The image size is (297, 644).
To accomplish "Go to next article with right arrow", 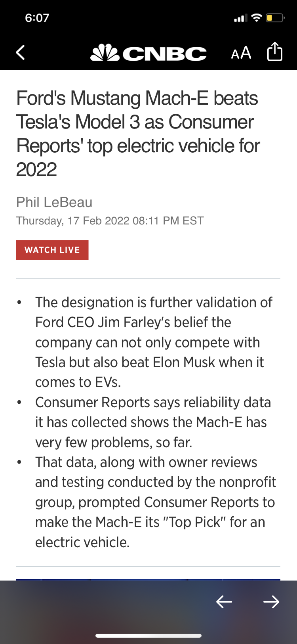I will click(x=271, y=602).
